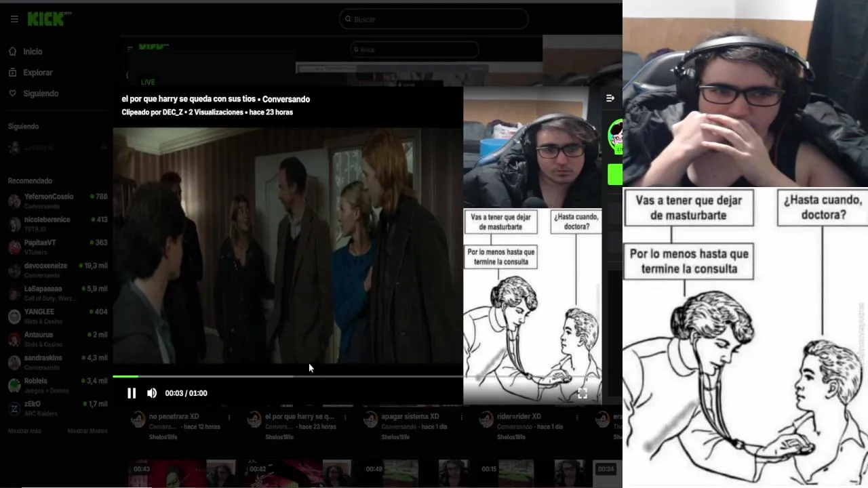Open the 'apagar sistema XD' clip title
This screenshot has width=868, height=488.
tap(410, 416)
